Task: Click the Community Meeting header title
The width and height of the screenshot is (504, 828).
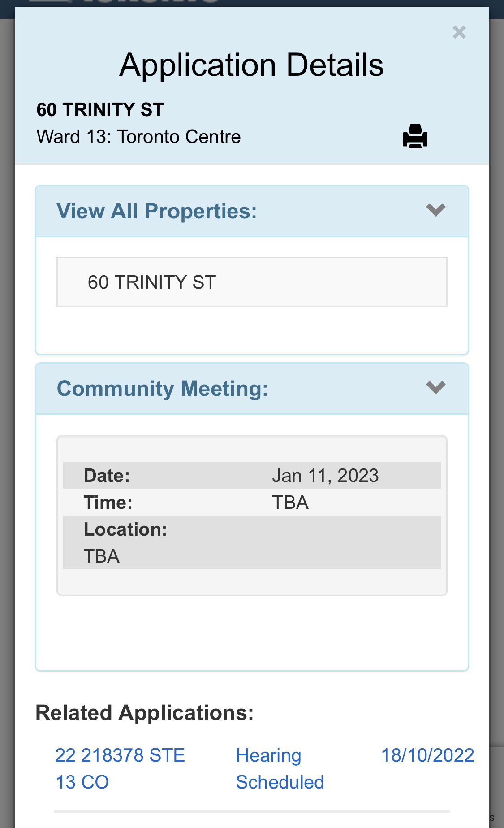Action: [162, 388]
